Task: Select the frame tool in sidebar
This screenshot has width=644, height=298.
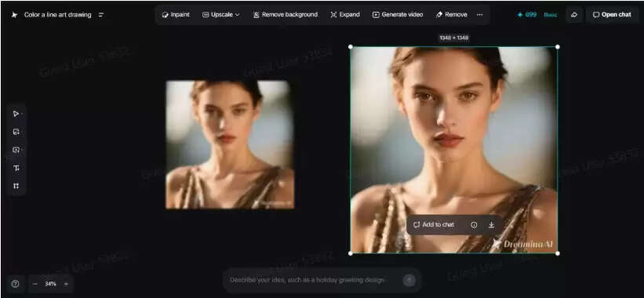Action: pyautogui.click(x=16, y=186)
